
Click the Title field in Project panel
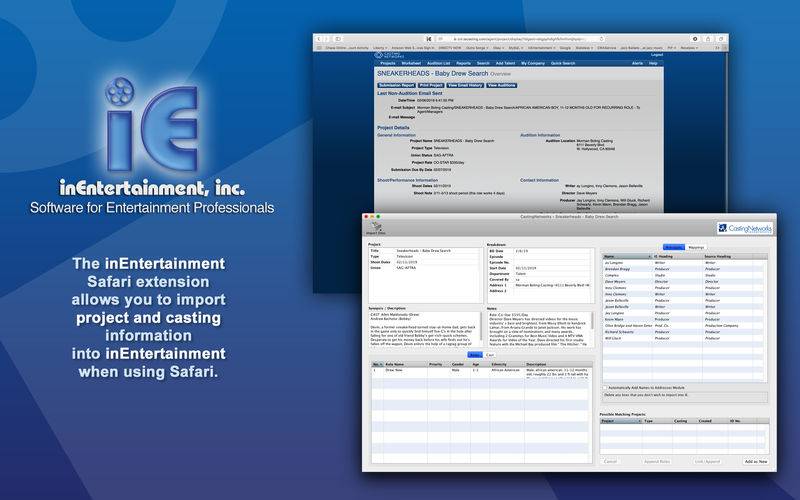click(x=437, y=251)
